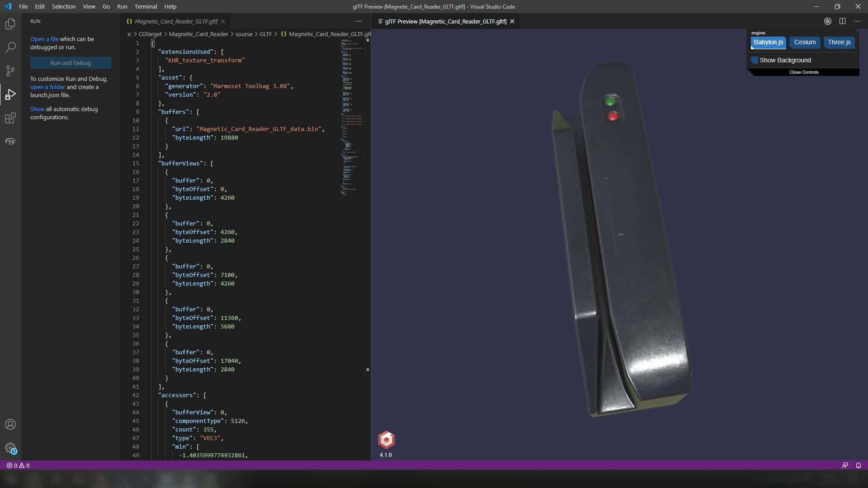Open the Accounts icon
The height and width of the screenshot is (488, 868).
10,424
